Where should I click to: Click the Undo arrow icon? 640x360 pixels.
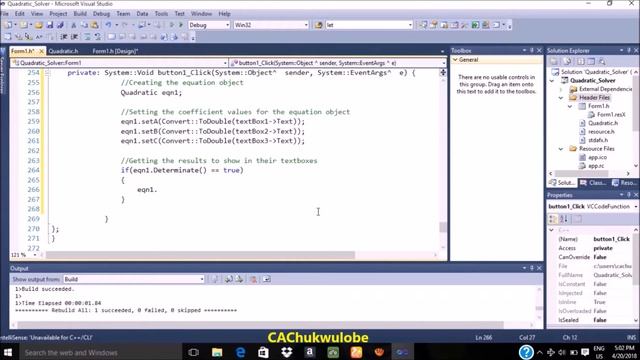click(x=108, y=25)
